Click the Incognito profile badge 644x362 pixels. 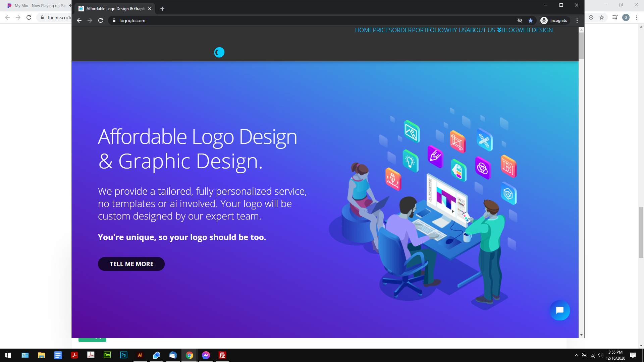554,20
